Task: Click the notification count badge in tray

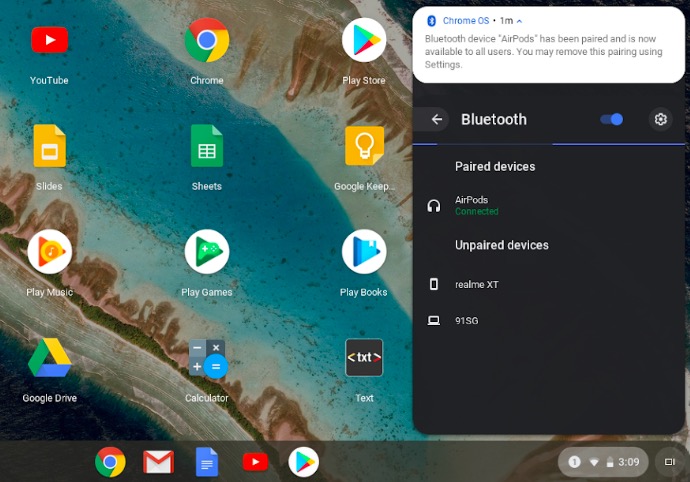Action: coord(574,462)
